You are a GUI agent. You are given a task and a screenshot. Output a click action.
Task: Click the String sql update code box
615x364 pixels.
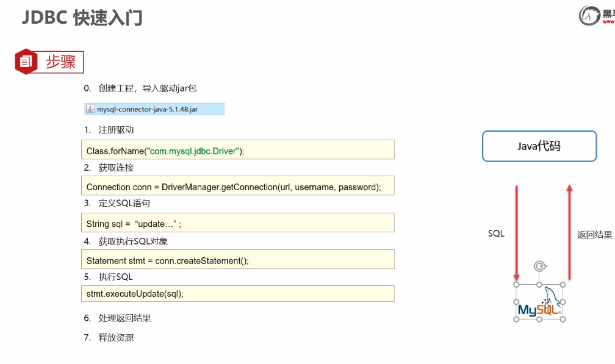pyautogui.click(x=238, y=223)
